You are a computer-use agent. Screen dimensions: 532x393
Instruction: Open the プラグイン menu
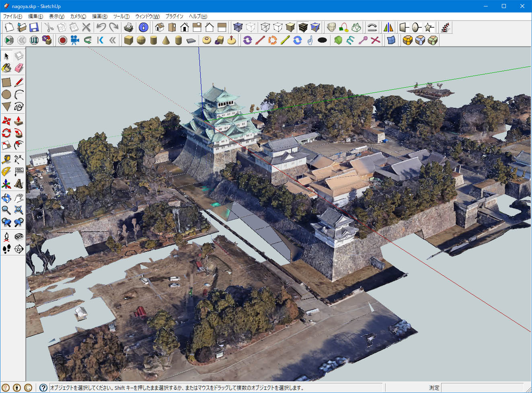174,16
